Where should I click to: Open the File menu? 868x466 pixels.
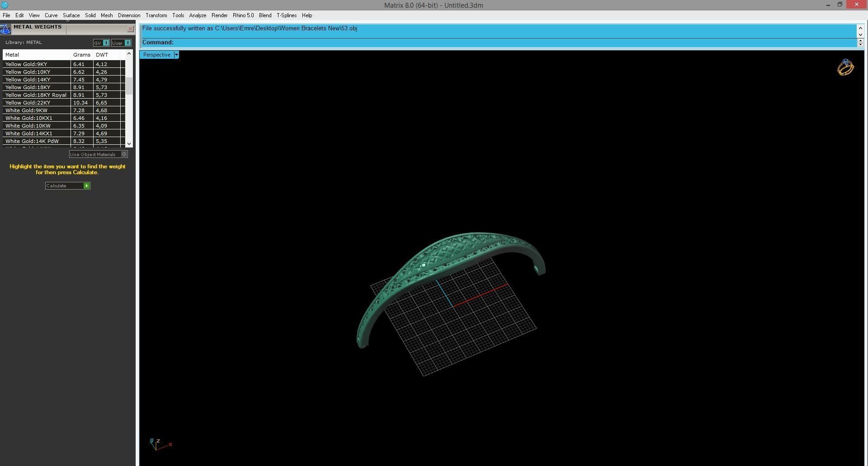[x=6, y=15]
